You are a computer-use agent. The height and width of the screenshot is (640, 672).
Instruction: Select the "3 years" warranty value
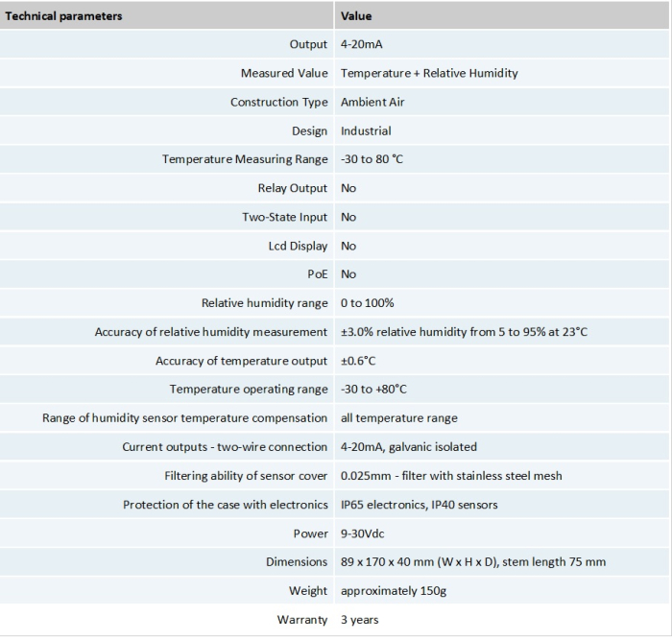359,620
